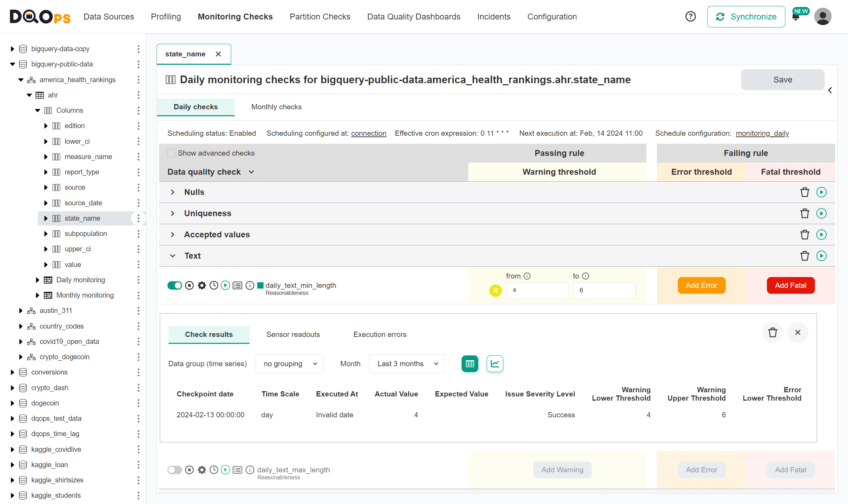Click the warning threshold from input field
This screenshot has width=848, height=504.
pyautogui.click(x=537, y=290)
